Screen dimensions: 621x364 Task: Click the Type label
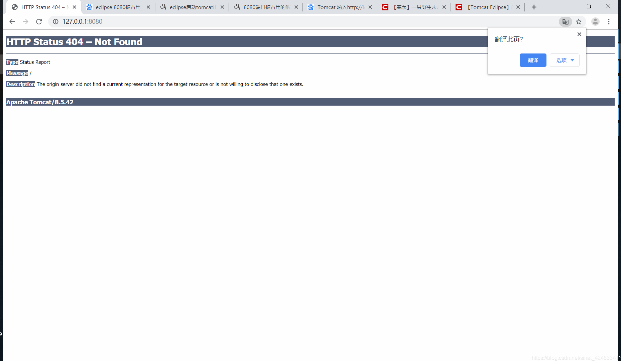12,62
